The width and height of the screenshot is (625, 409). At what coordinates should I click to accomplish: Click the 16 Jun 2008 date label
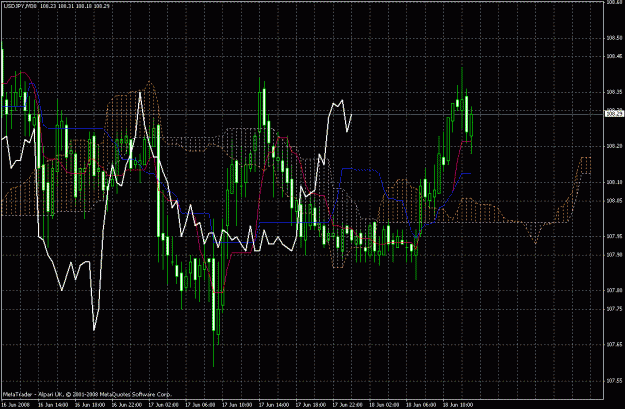pyautogui.click(x=15, y=405)
